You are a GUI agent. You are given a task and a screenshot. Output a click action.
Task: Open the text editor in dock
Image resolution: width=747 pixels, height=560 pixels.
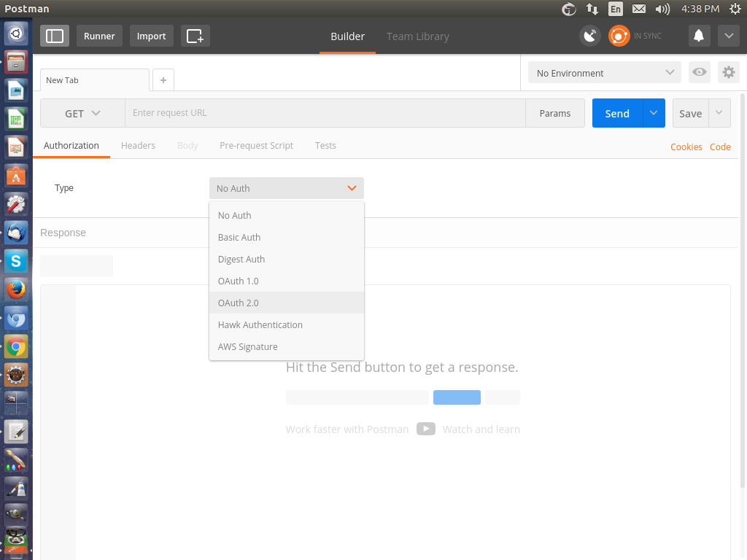[16, 432]
